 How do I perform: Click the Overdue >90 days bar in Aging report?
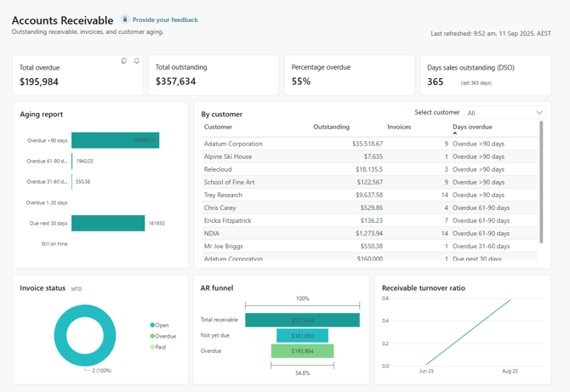coord(115,140)
